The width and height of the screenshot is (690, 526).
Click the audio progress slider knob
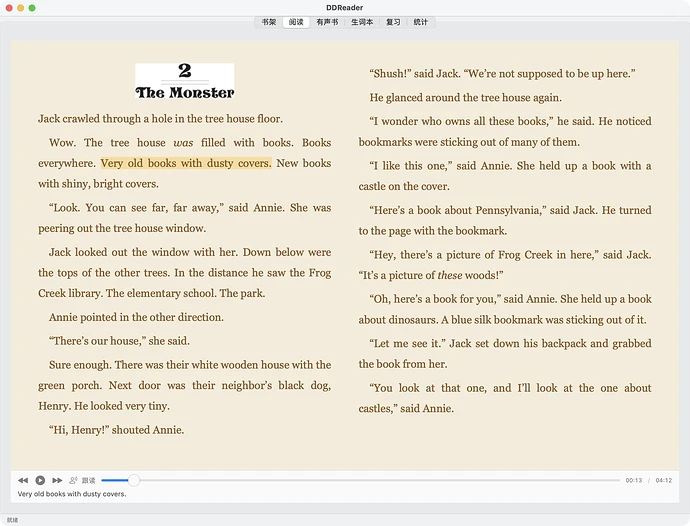pyautogui.click(x=134, y=480)
